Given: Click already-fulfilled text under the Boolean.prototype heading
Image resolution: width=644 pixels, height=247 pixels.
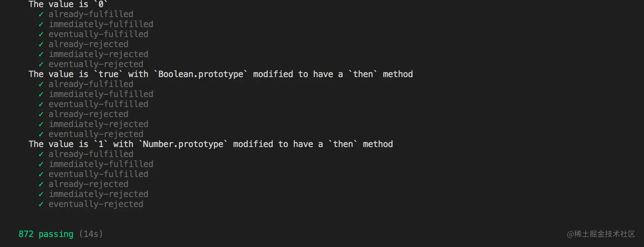Looking at the screenshot, I should [x=91, y=84].
